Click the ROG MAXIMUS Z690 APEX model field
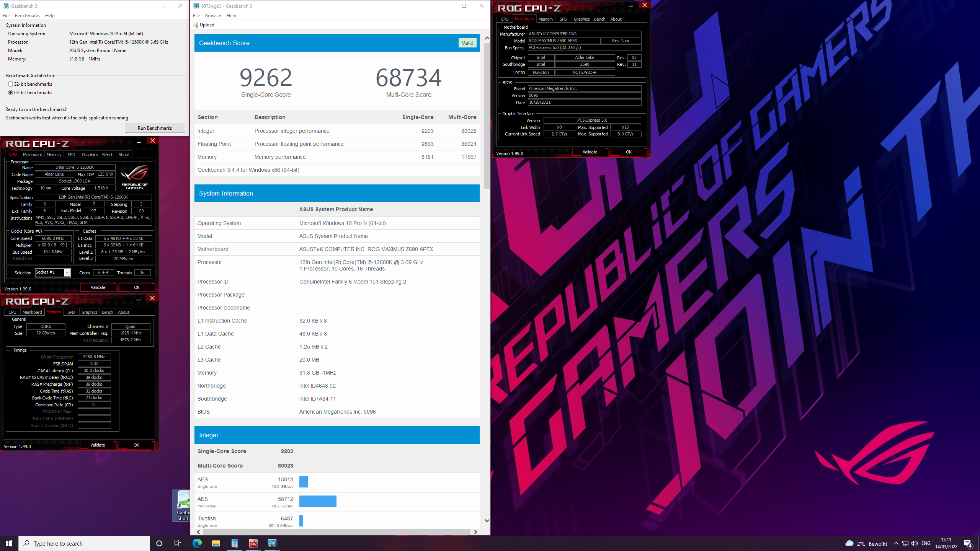980x551 pixels. tap(563, 41)
